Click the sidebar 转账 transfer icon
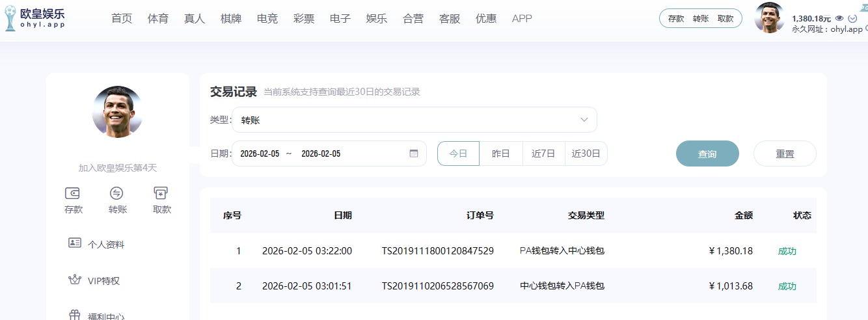The image size is (868, 320). [117, 193]
